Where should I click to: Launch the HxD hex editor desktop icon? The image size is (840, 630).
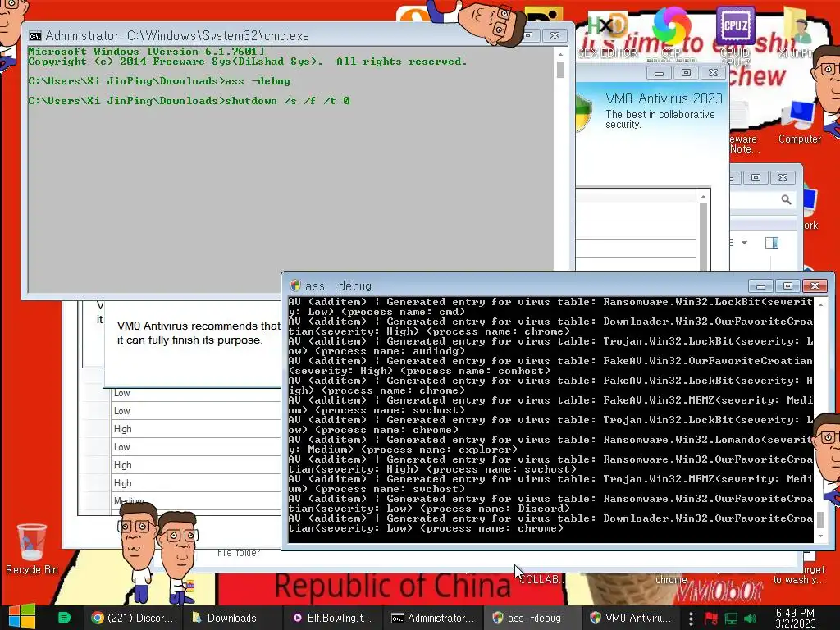608,33
